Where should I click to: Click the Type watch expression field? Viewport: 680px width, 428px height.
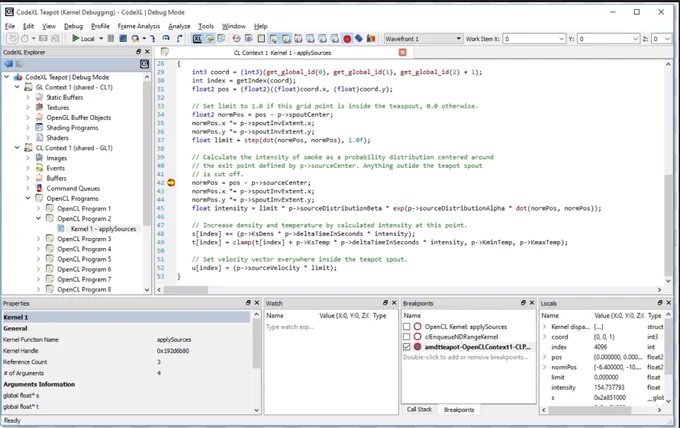(290, 327)
